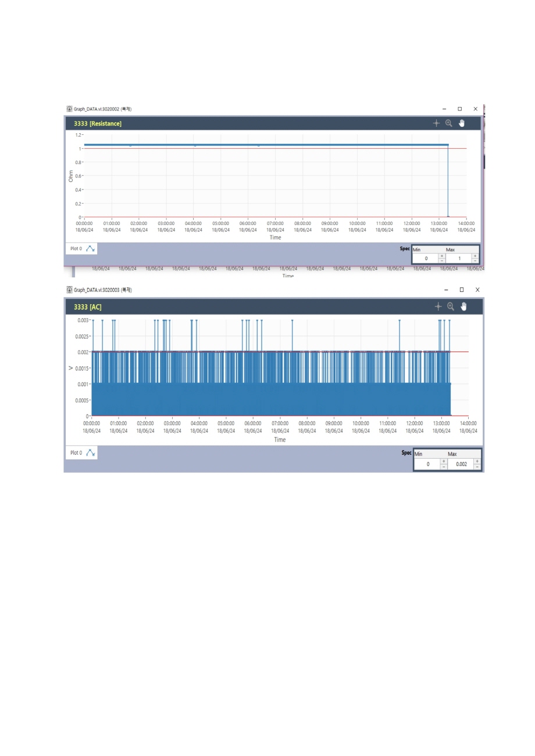Maximize the Graph_DATA.vi:3020003 window
The width and height of the screenshot is (535, 756).
coord(462,290)
